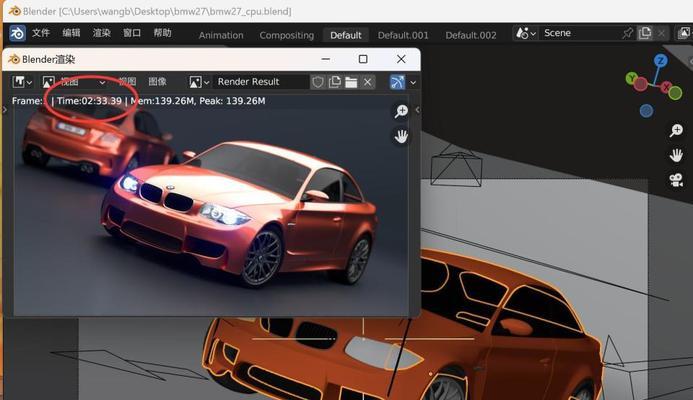Toggle the pin scene icon
Screen dimensions: 693x400
628,33
